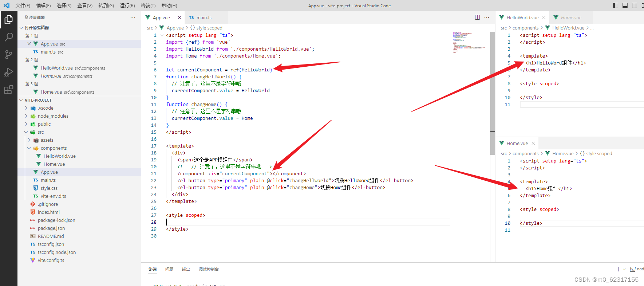Image resolution: width=644 pixels, height=286 pixels.
Task: Collapse the Open Editors section
Action: [x=21, y=28]
